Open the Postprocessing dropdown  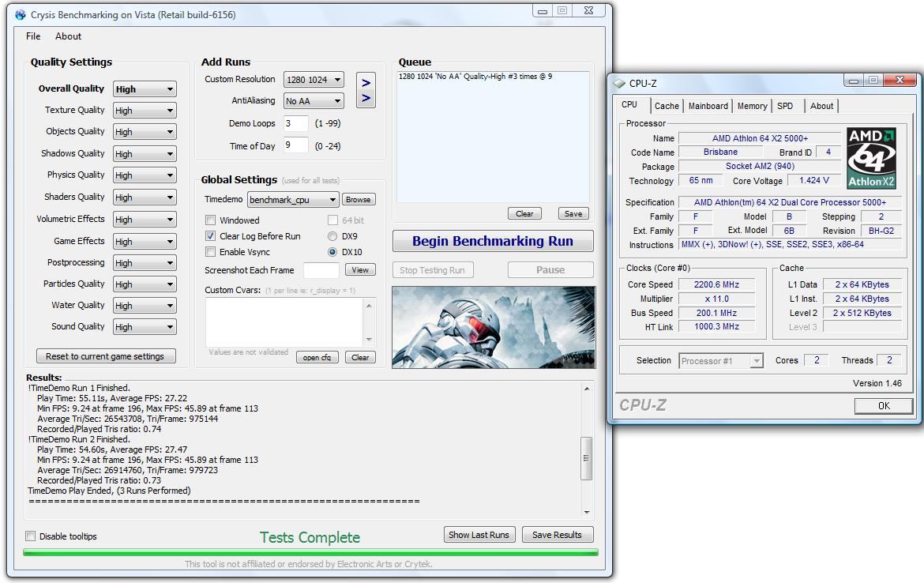point(145,263)
